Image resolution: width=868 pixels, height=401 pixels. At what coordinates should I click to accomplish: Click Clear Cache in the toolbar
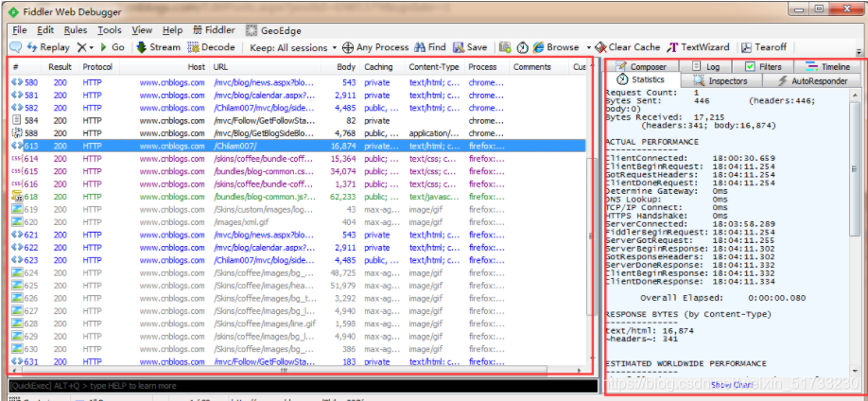pos(628,47)
